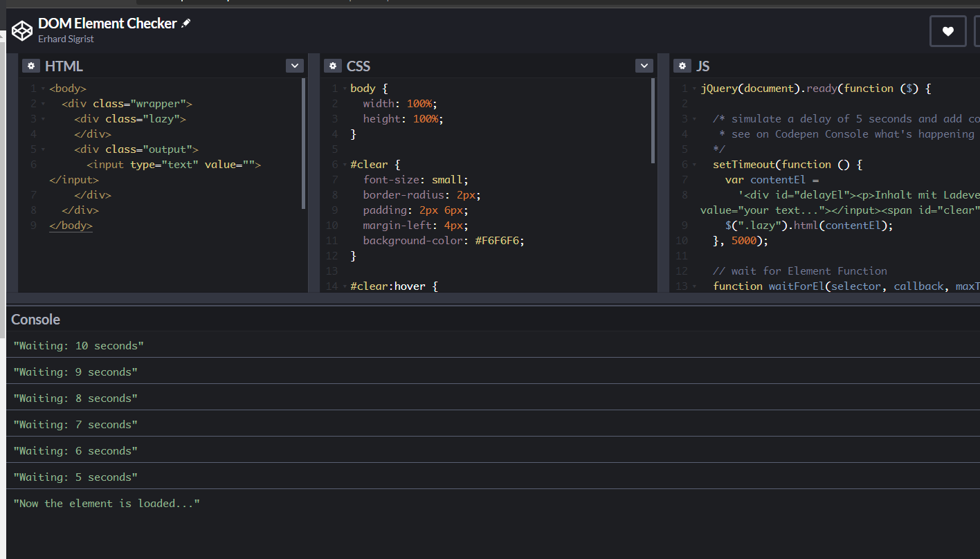Click the pencil icon to edit pen title
The height and width of the screenshot is (559, 980).
[185, 24]
